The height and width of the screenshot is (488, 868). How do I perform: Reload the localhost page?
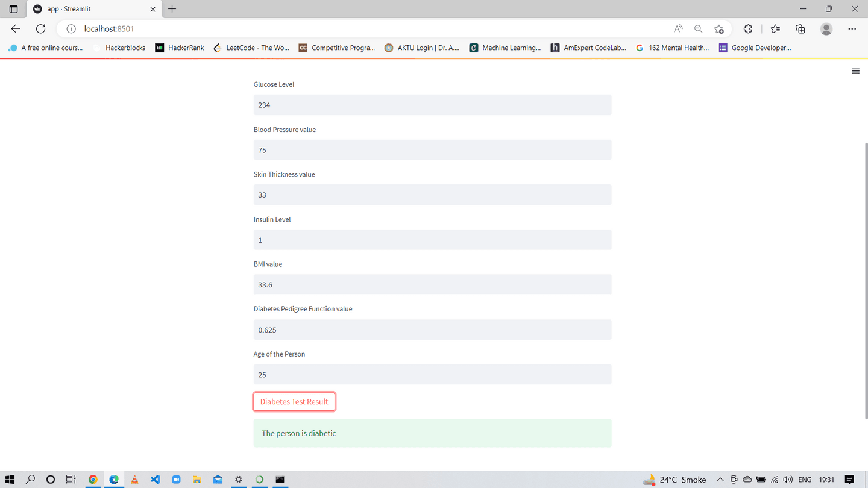[x=40, y=28]
